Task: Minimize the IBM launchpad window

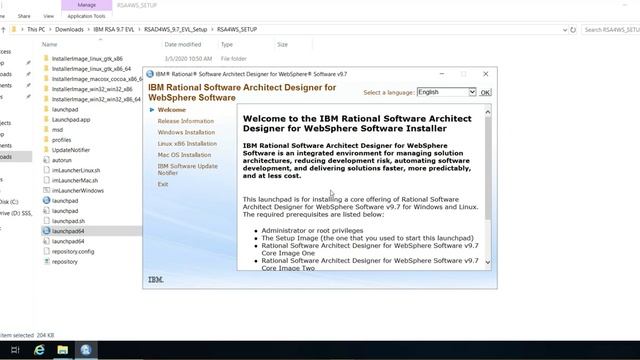Action: 442,74
